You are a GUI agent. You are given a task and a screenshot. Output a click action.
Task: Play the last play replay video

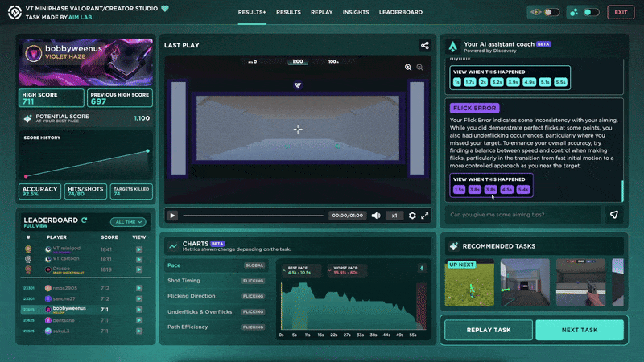point(172,216)
